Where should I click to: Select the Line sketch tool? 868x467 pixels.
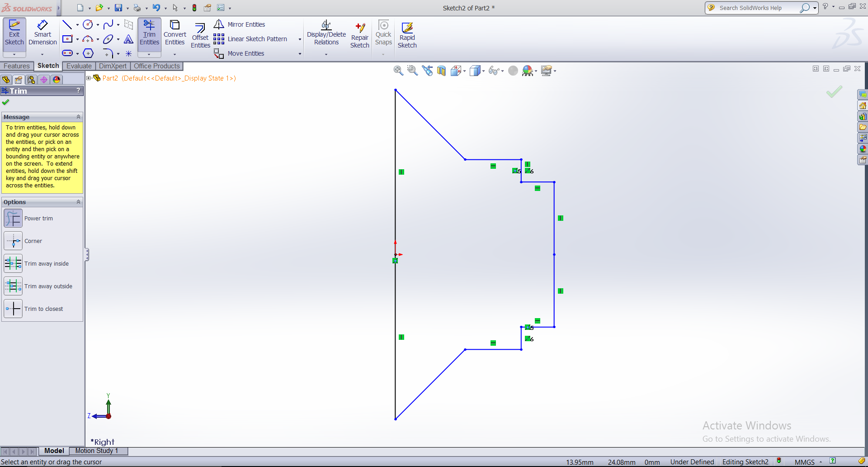(x=67, y=24)
